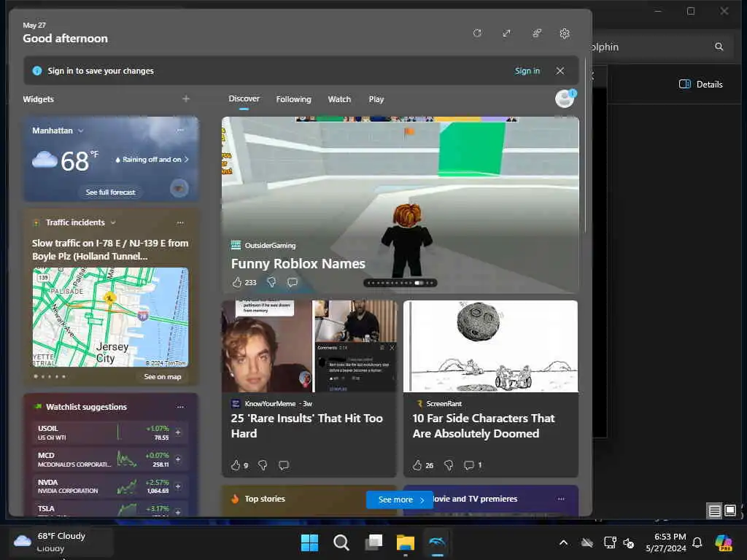This screenshot has height=560, width=747.
Task: Open taskbar Search
Action: (341, 542)
